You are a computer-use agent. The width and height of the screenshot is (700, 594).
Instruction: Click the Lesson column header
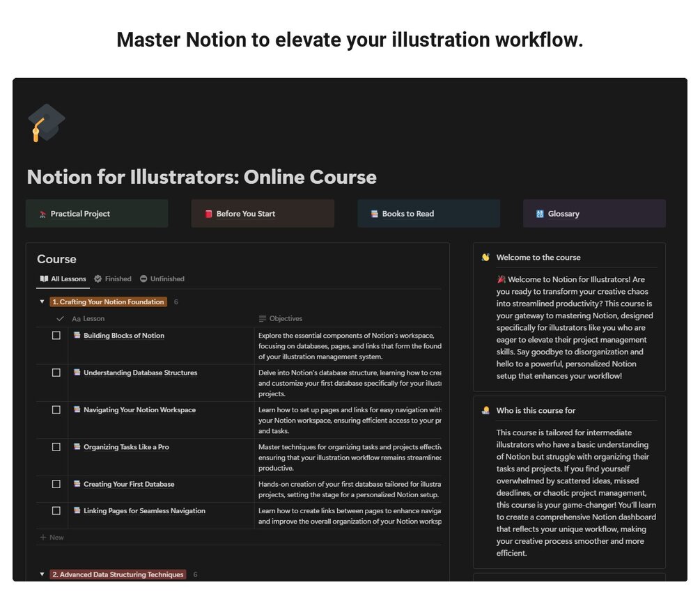[88, 319]
